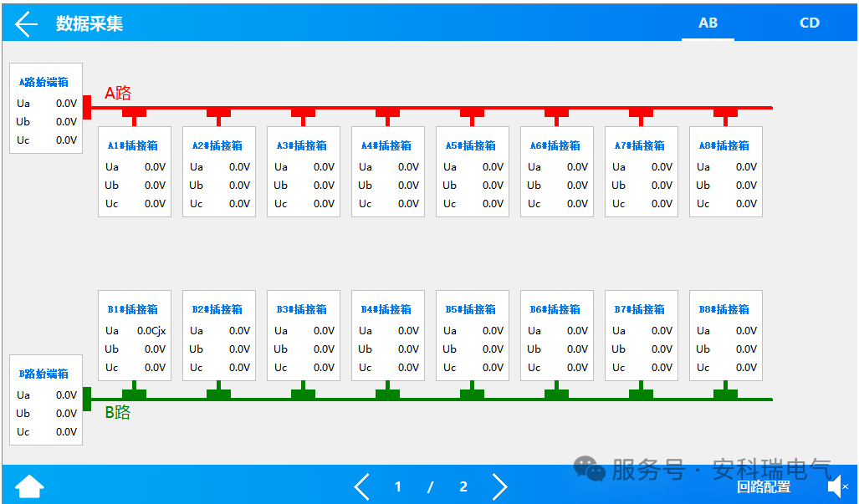859x504 pixels.
Task: Select page number 1 in pager
Action: click(x=398, y=486)
